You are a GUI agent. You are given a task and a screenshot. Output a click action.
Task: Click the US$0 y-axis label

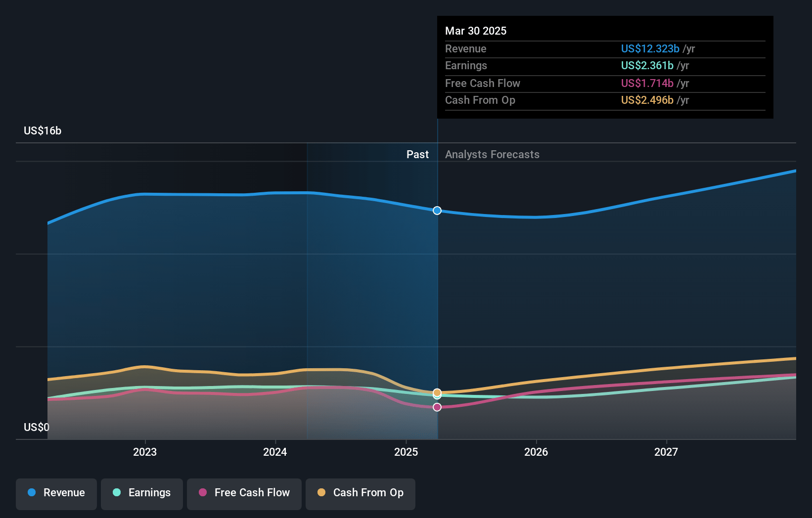pos(37,427)
